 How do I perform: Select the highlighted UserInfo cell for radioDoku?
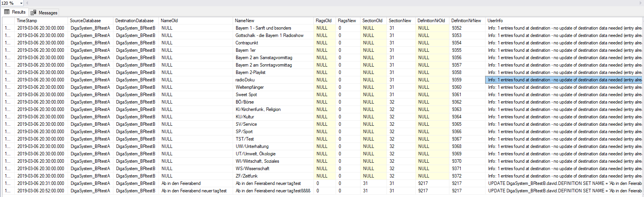tap(564, 80)
